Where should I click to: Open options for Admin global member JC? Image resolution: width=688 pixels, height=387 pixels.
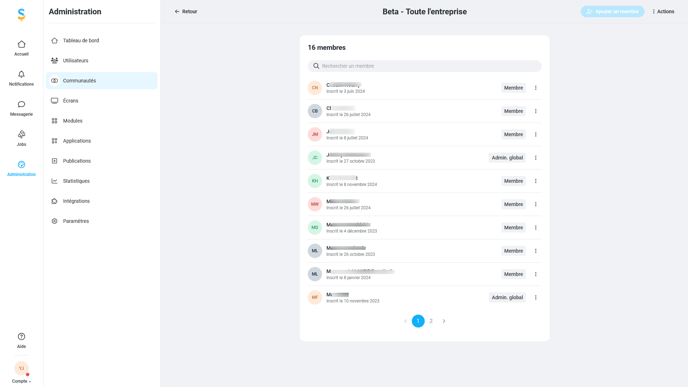pos(535,158)
